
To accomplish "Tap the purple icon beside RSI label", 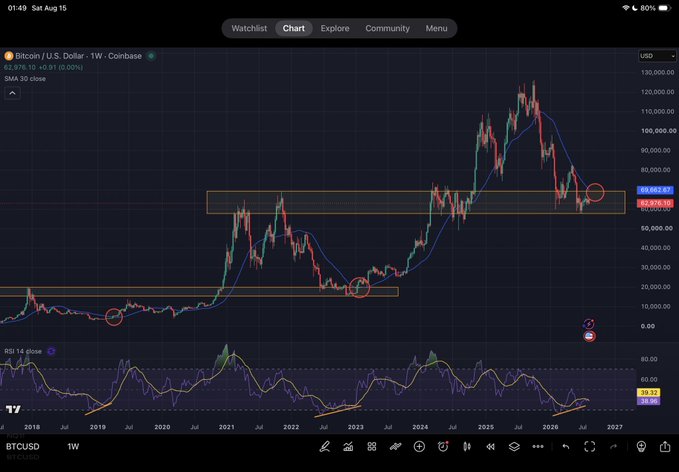I will click(x=51, y=351).
